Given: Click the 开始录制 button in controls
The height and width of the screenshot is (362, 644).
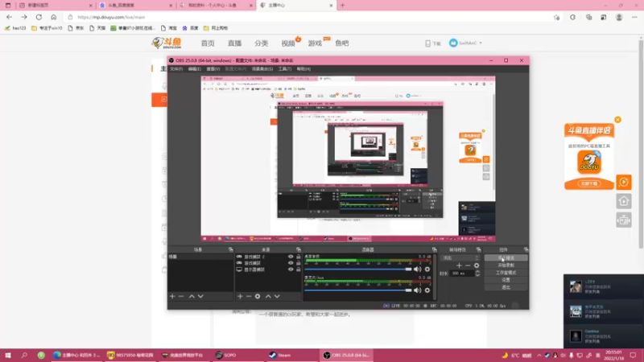Looking at the screenshot, I should coord(506,265).
